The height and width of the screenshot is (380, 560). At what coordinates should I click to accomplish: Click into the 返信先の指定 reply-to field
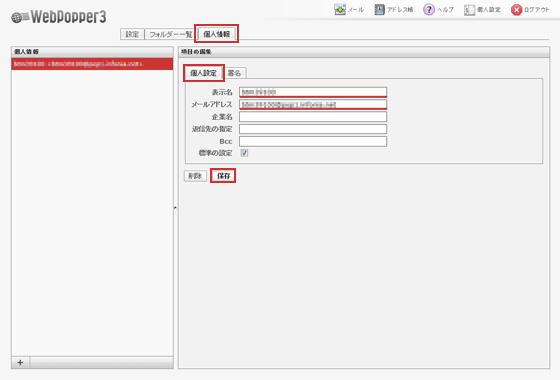313,129
